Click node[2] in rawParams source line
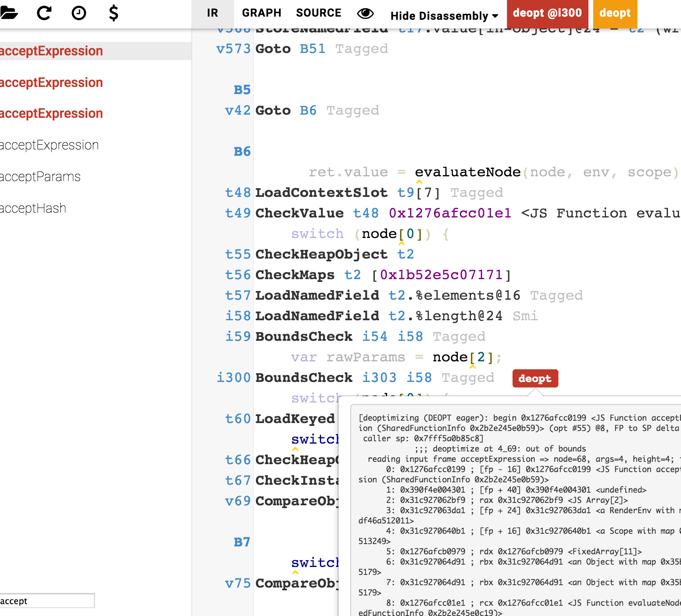This screenshot has width=681, height=616. 463,357
